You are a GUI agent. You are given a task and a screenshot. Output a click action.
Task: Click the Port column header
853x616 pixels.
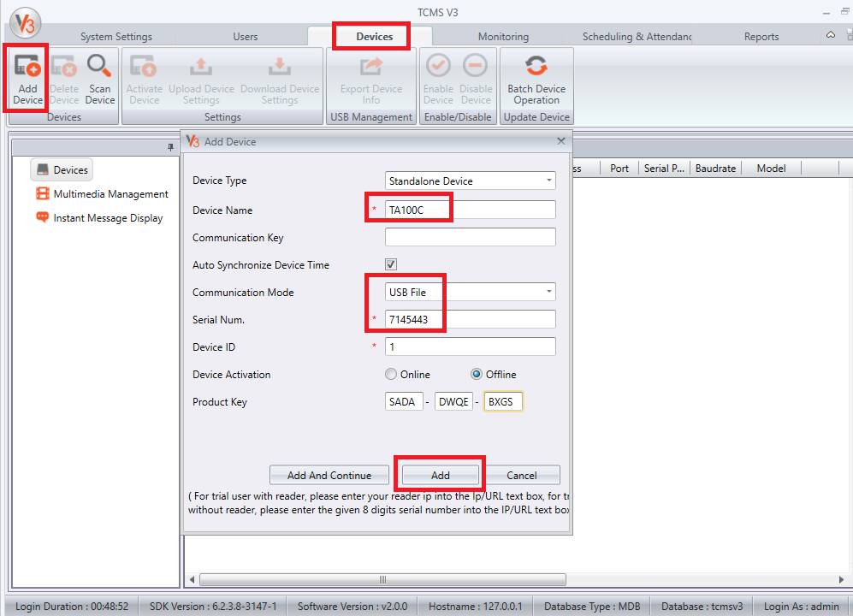click(619, 169)
